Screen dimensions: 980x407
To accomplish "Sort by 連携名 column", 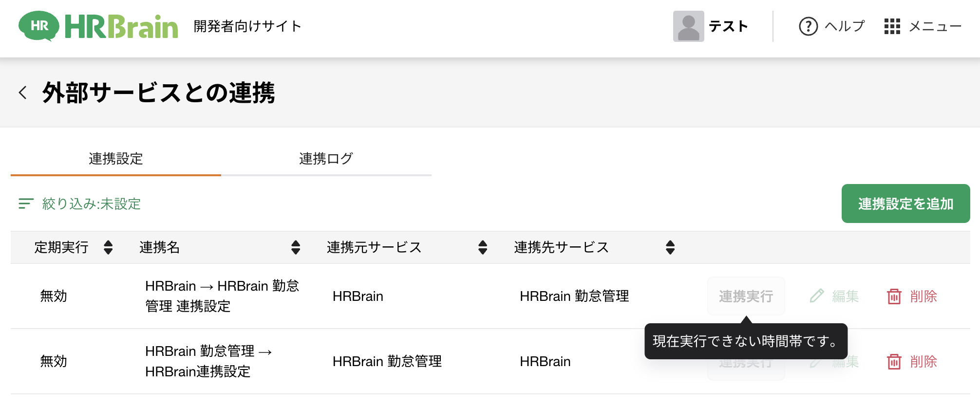I will 296,247.
